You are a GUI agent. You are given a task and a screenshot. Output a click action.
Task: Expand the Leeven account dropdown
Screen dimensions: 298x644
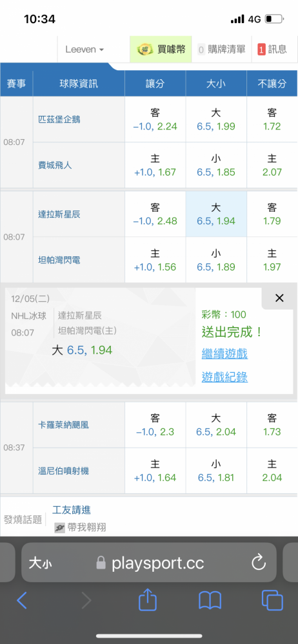pos(84,50)
